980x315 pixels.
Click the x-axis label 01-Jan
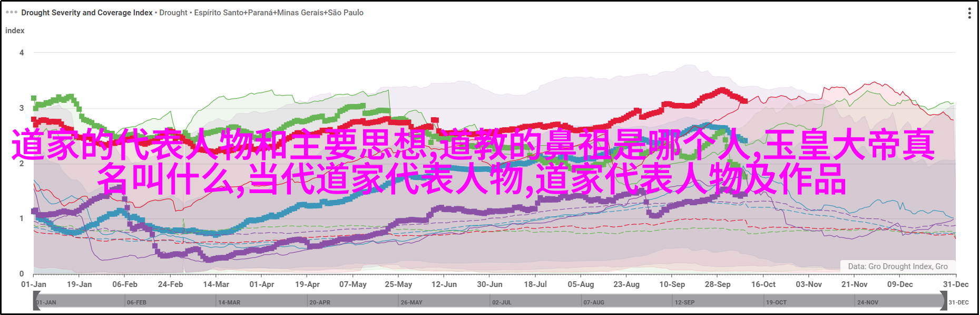[34, 284]
